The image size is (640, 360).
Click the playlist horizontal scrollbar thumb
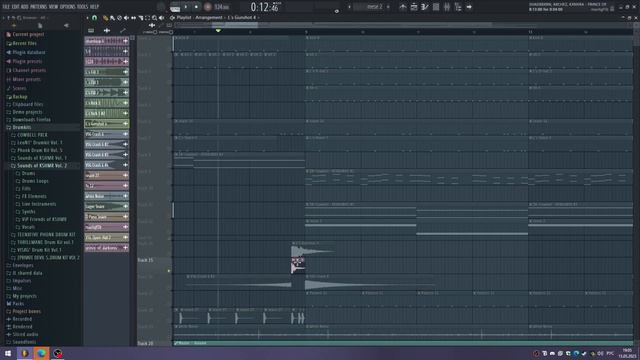click(235, 25)
